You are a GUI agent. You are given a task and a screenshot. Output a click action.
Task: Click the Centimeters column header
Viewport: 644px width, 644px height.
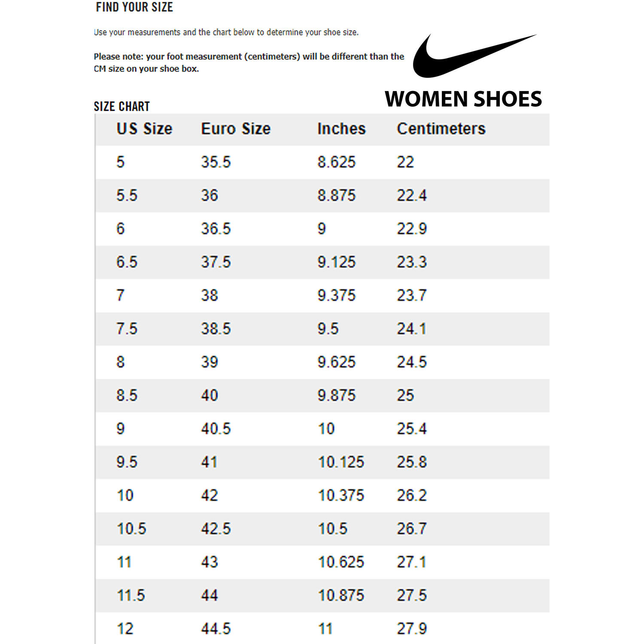coord(441,129)
